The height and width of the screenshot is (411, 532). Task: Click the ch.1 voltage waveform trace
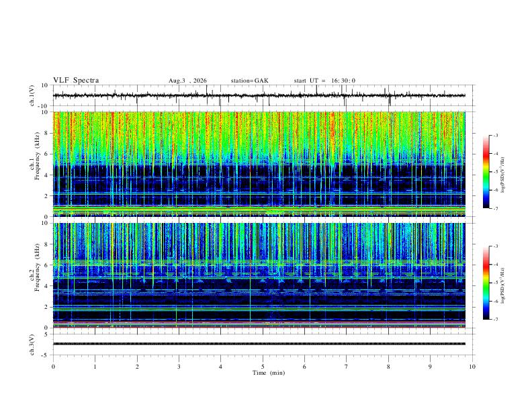[x=259, y=95]
